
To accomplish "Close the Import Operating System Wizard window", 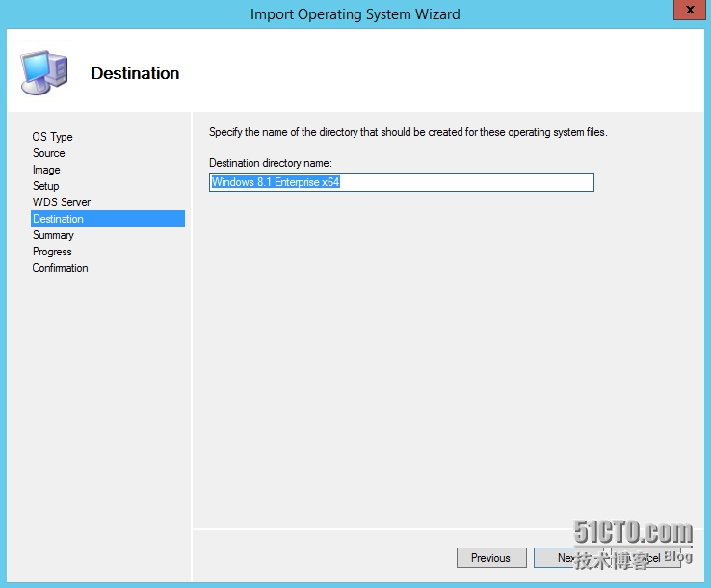I will [x=689, y=10].
